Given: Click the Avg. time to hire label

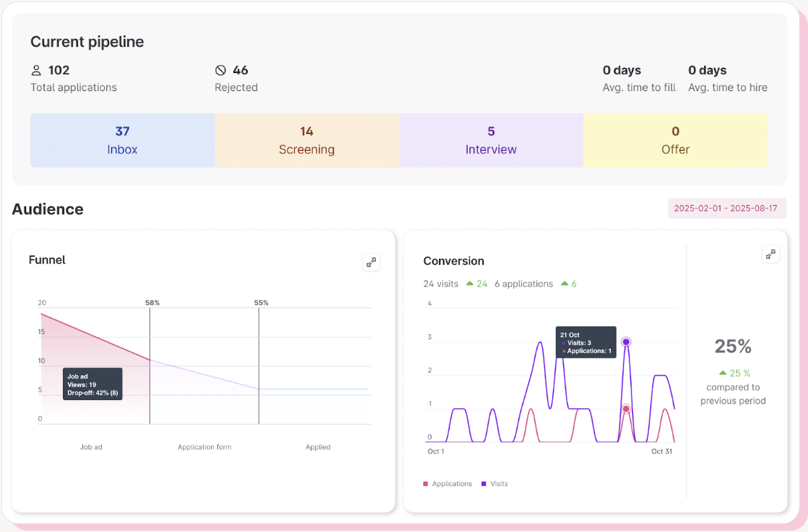Looking at the screenshot, I should (x=728, y=88).
